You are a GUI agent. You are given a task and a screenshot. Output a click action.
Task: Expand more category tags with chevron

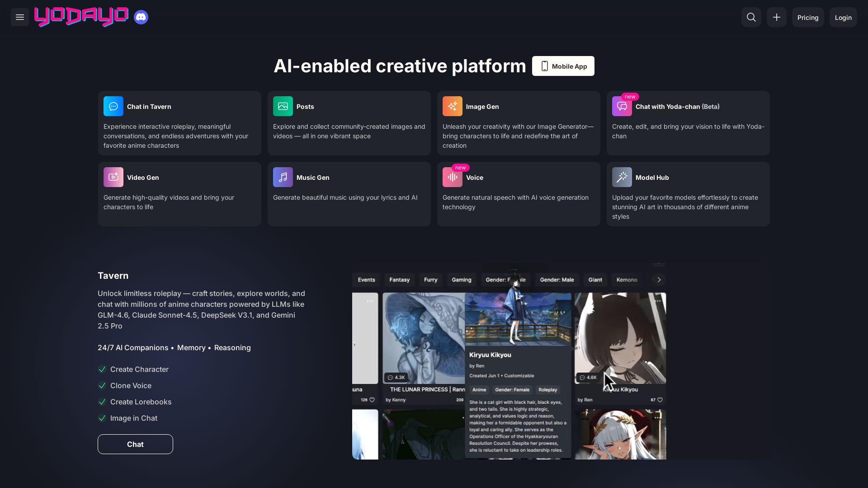659,280
